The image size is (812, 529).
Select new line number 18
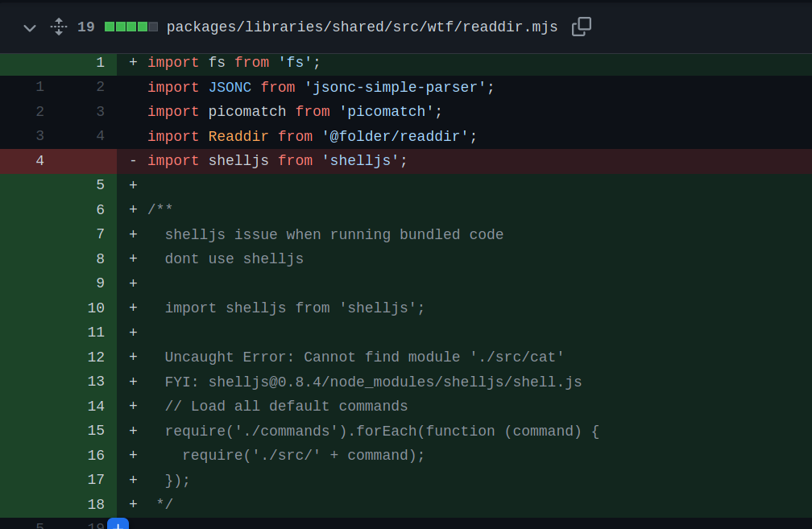(96, 504)
